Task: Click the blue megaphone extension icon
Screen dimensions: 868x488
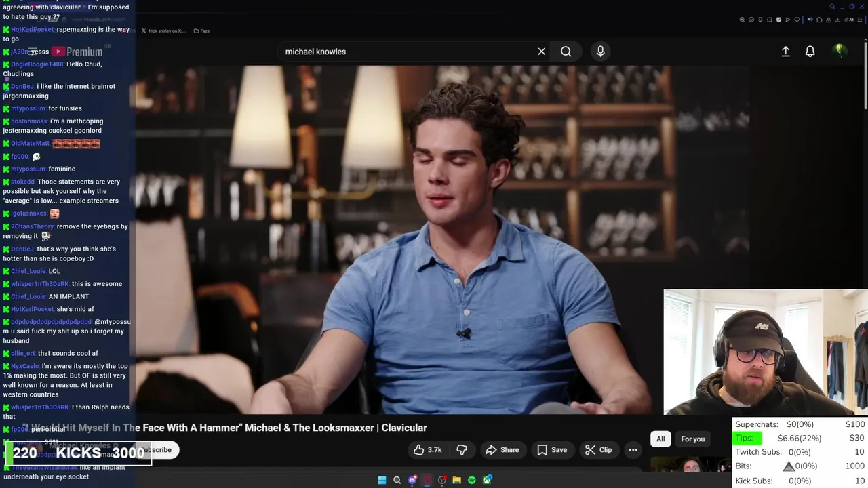Action: click(x=810, y=20)
